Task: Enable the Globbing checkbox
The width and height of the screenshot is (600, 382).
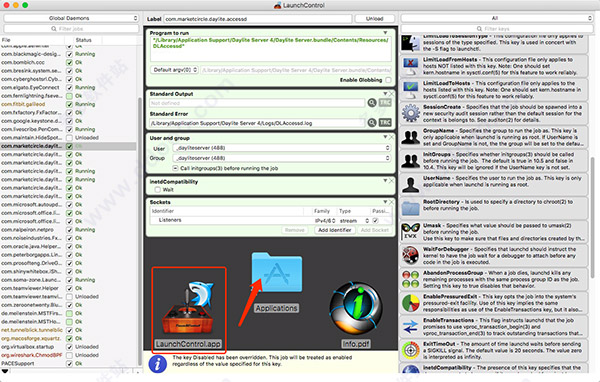Action: coord(388,80)
